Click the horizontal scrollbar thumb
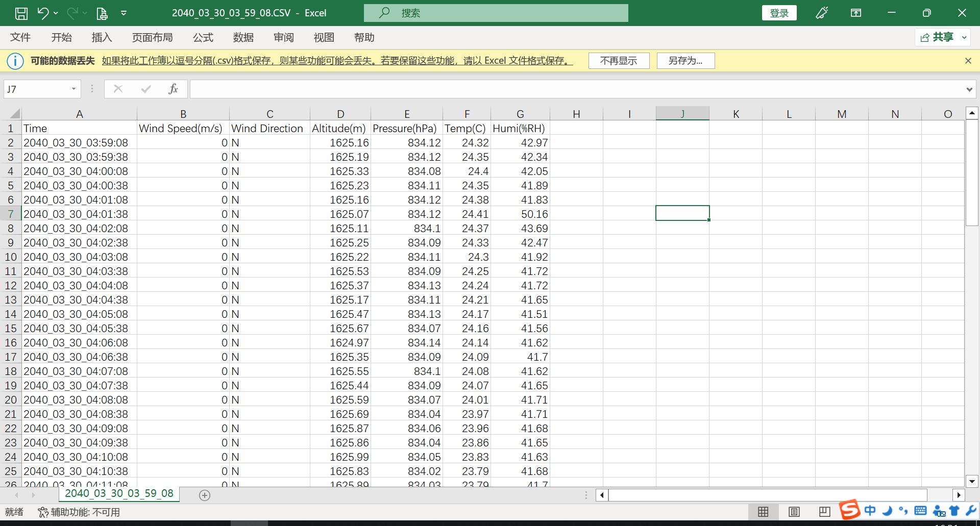The image size is (980, 526). pos(768,495)
